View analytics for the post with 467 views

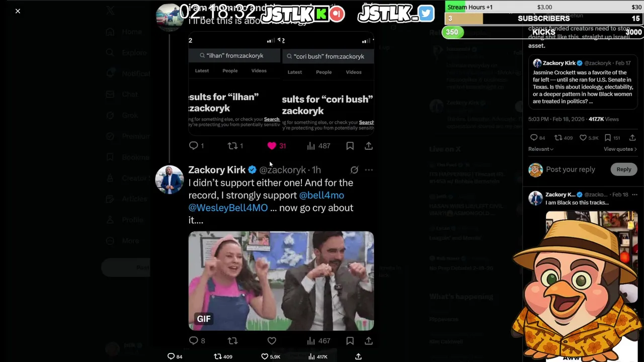(x=311, y=341)
